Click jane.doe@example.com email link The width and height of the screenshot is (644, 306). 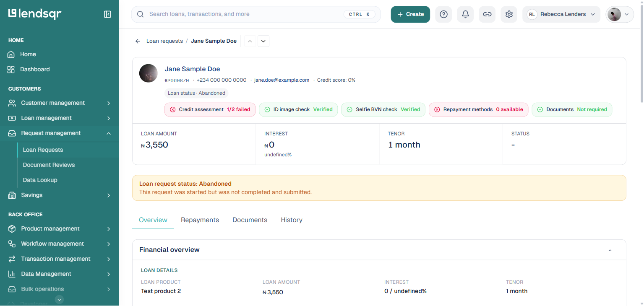[x=282, y=80]
